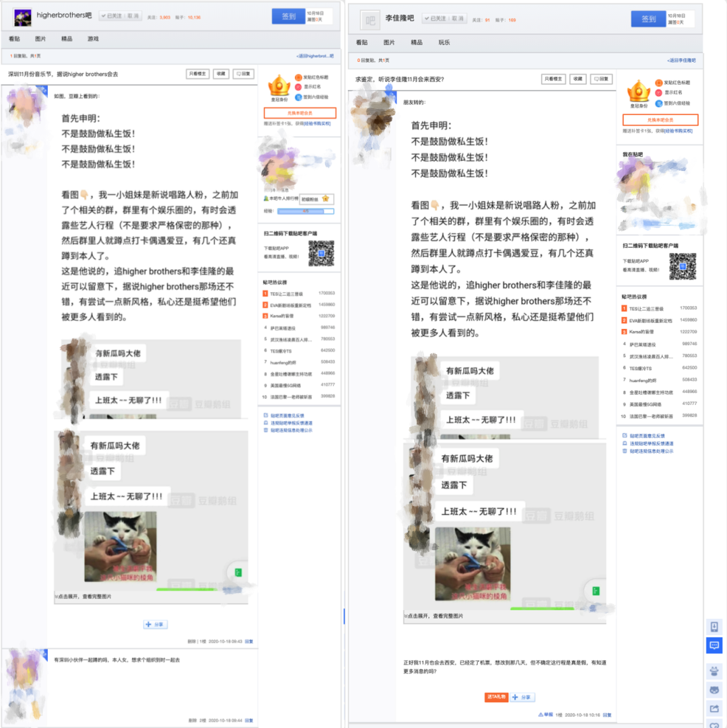727x728 pixels.
Task: Switch to the 游戏 tab in higherbrothers吧
Action: tap(93, 39)
